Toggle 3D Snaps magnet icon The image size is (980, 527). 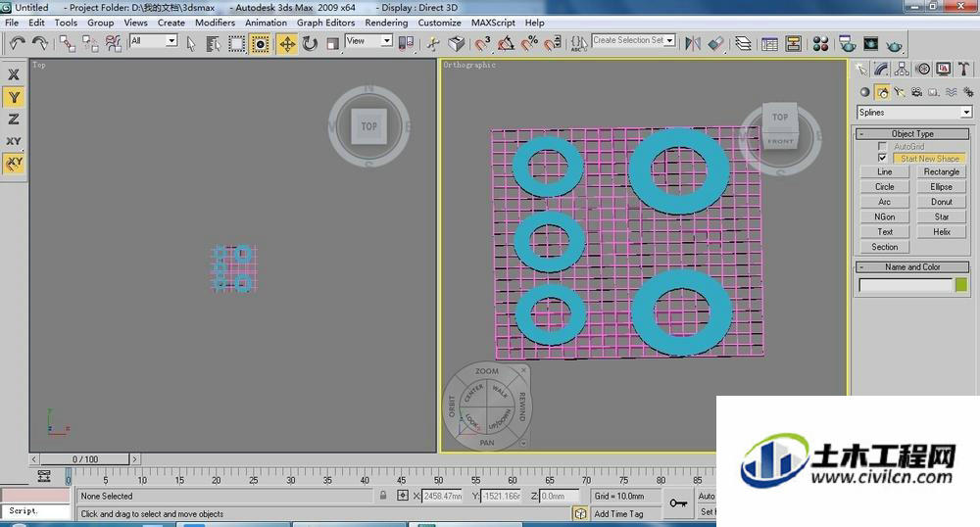(482, 43)
